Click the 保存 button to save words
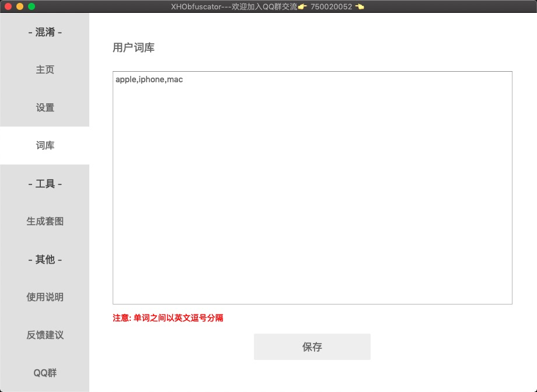Viewport: 537px width, 392px height. tap(312, 346)
